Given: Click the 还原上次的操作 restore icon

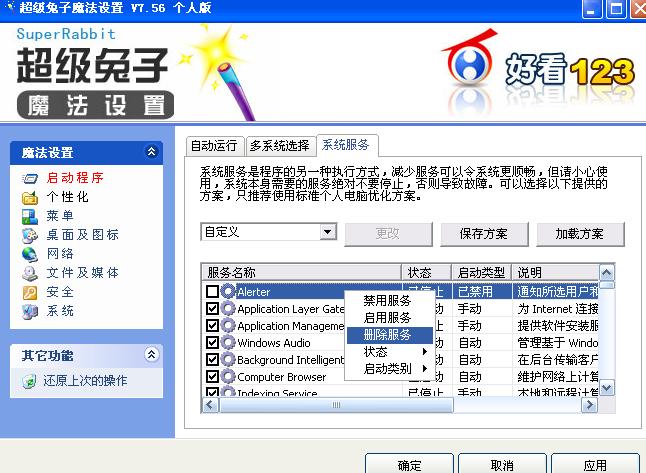Looking at the screenshot, I should (29, 381).
